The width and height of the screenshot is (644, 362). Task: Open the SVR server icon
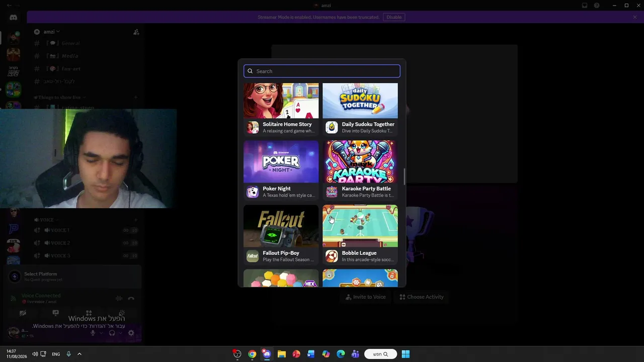[14, 245]
